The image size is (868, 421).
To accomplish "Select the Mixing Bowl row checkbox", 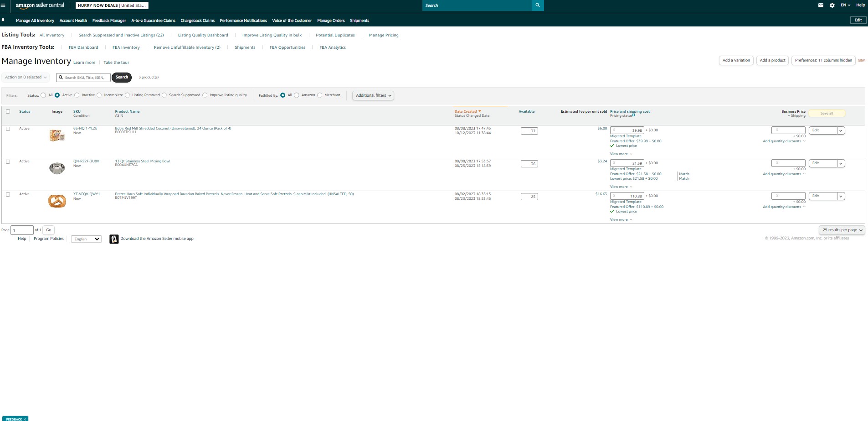I will [x=8, y=161].
